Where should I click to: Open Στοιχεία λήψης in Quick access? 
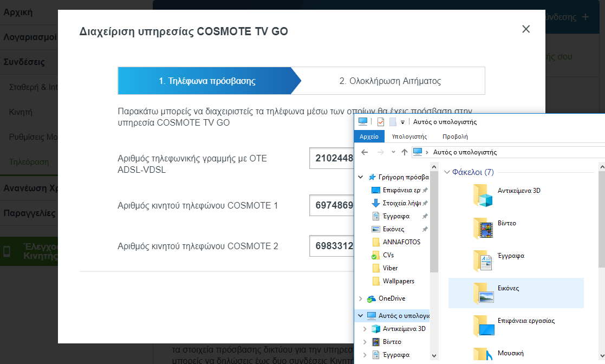click(402, 203)
